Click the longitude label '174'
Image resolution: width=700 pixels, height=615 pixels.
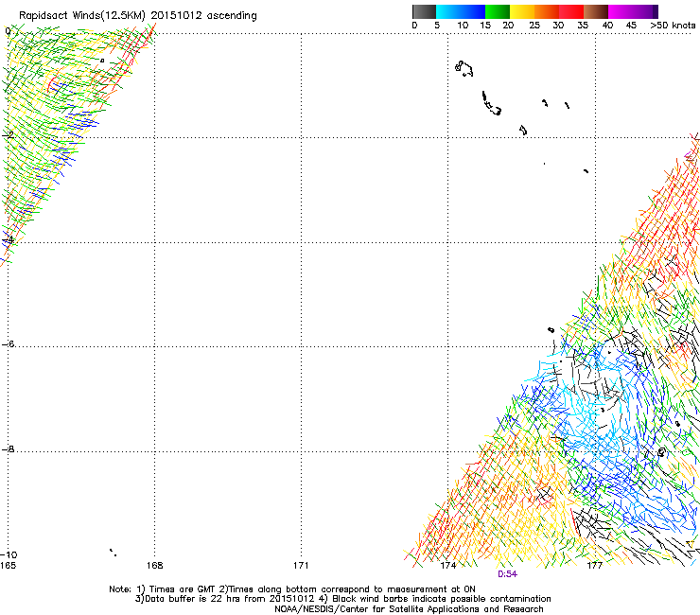point(447,566)
